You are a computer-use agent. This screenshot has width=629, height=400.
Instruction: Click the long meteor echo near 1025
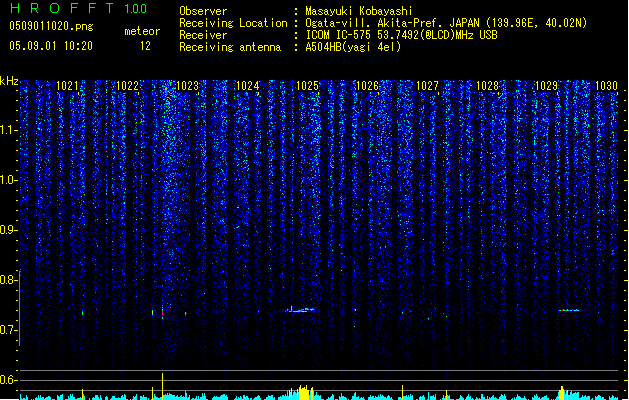(x=298, y=310)
